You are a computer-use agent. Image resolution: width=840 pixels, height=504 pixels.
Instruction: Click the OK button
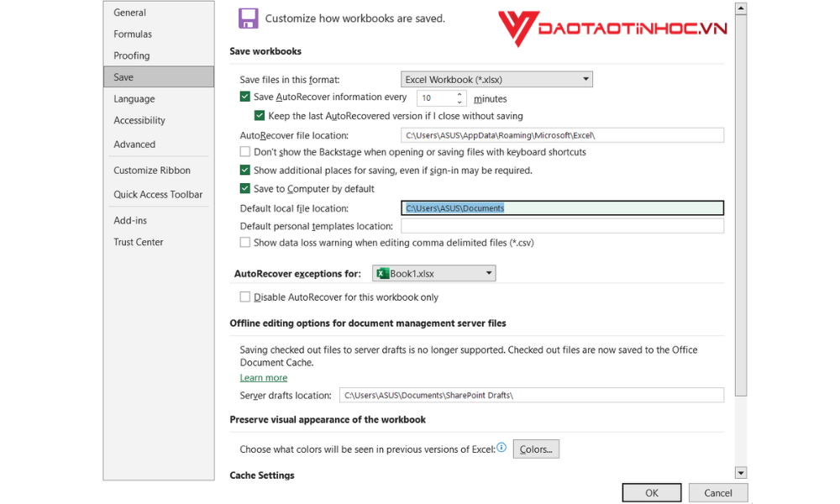coord(652,492)
